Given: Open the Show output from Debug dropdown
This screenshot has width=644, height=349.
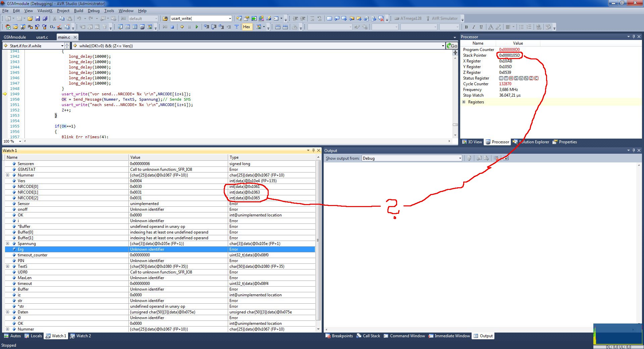Looking at the screenshot, I should pos(460,158).
